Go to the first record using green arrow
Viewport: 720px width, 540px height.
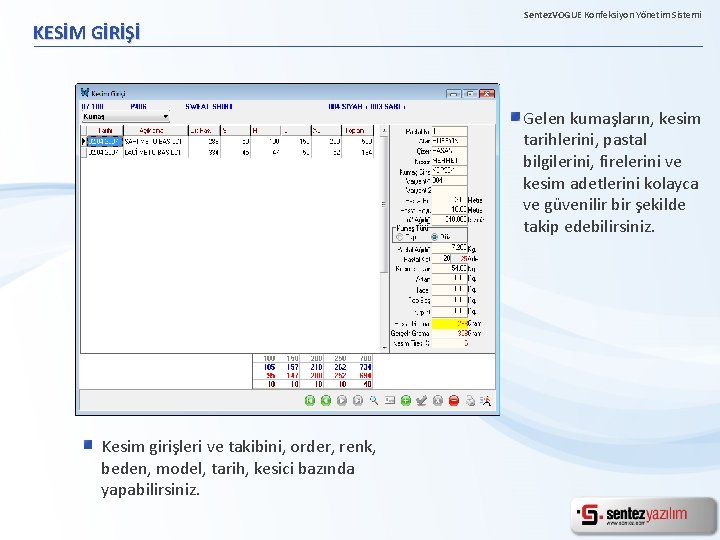point(310,400)
